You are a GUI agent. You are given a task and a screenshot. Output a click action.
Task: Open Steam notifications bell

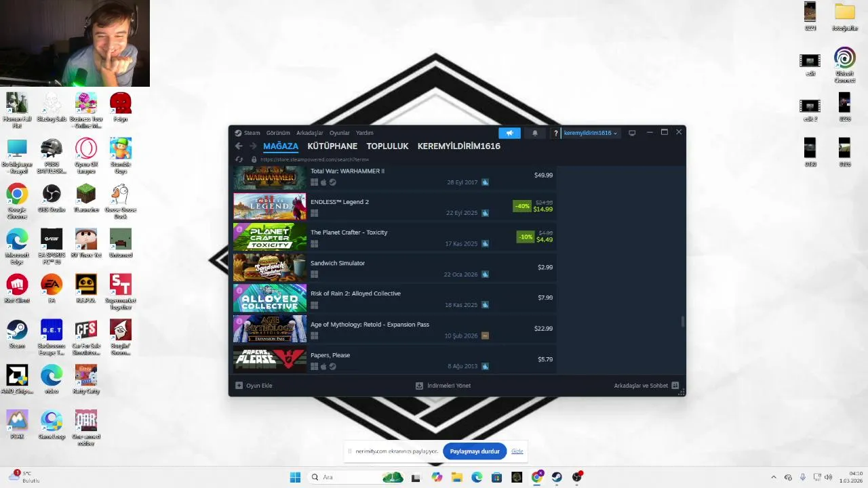click(534, 133)
